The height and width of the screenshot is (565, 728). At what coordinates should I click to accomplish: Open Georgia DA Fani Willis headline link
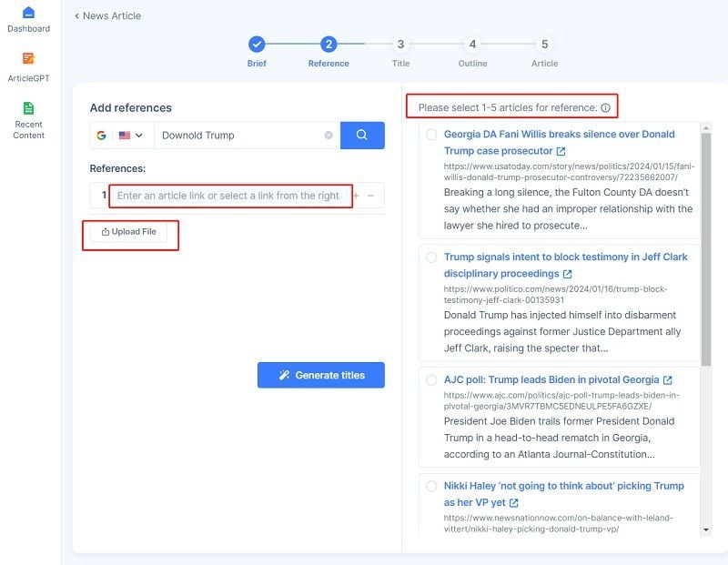(x=559, y=143)
